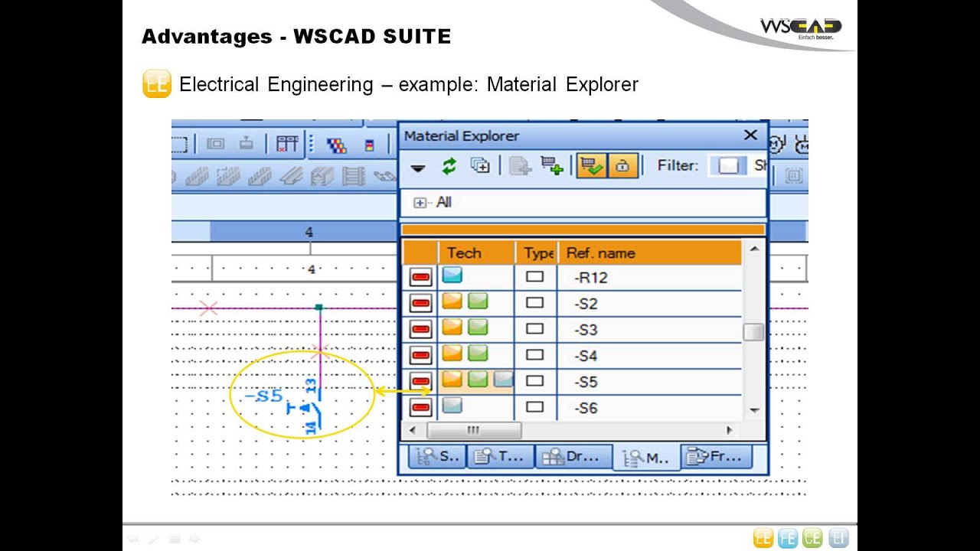Click the Filter color box
This screenshot has height=551, width=980.
(728, 165)
